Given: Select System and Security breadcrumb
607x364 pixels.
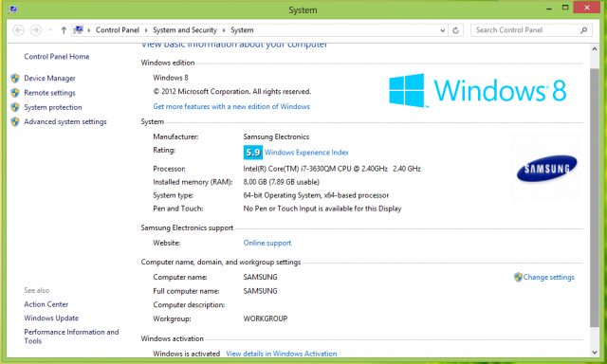Looking at the screenshot, I should (185, 29).
